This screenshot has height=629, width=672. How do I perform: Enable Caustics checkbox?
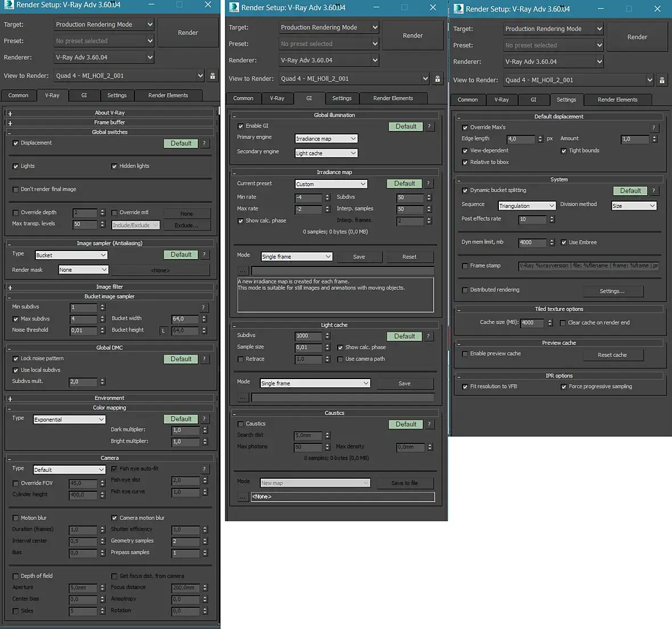[x=240, y=424]
